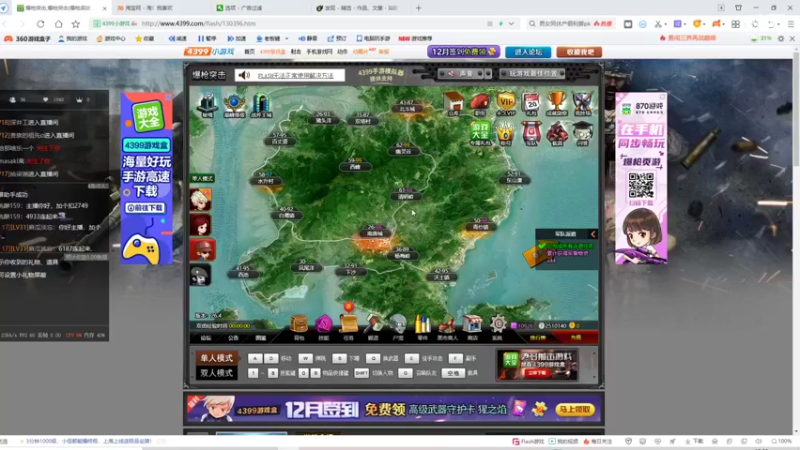800x450 pixels.
Task: Open the 老板键 dropdown arrow
Action: tap(287, 39)
